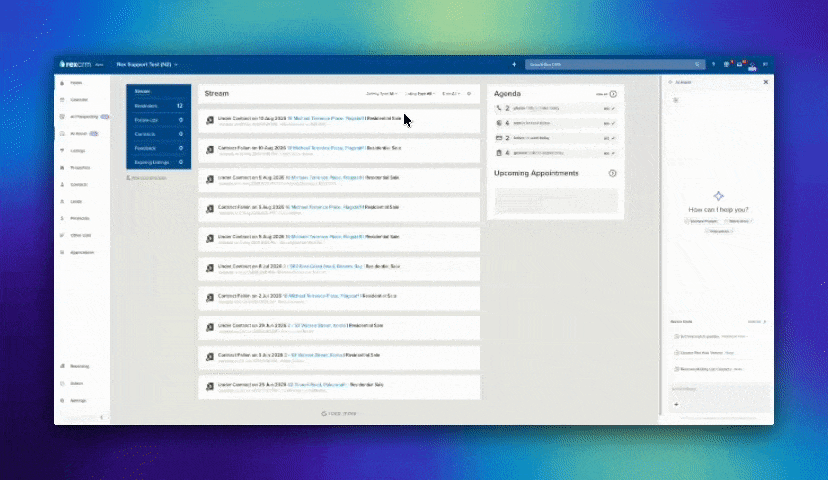Open the Rex Support Test (NZ) account dropdown
This screenshot has height=480, width=828.
point(147,64)
